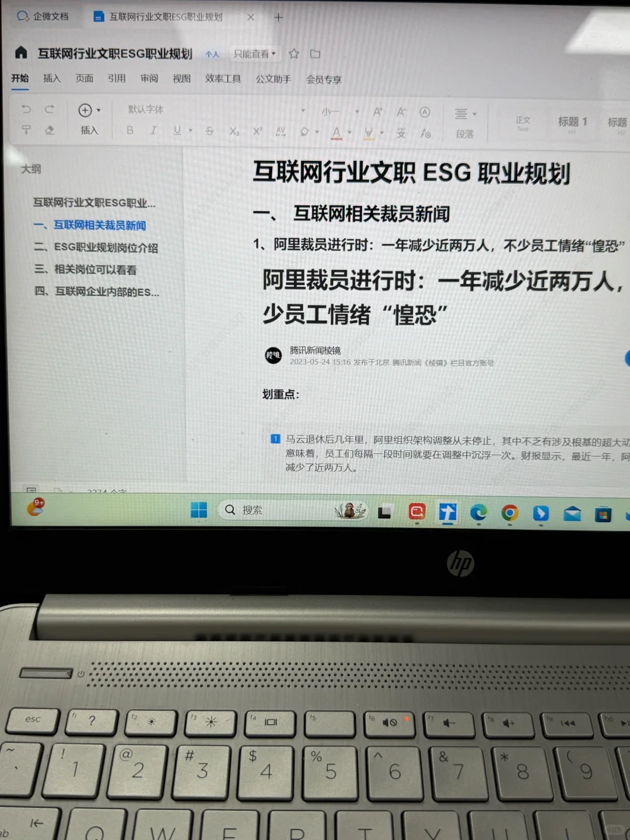Click the shading paint bucket icon

point(304,132)
